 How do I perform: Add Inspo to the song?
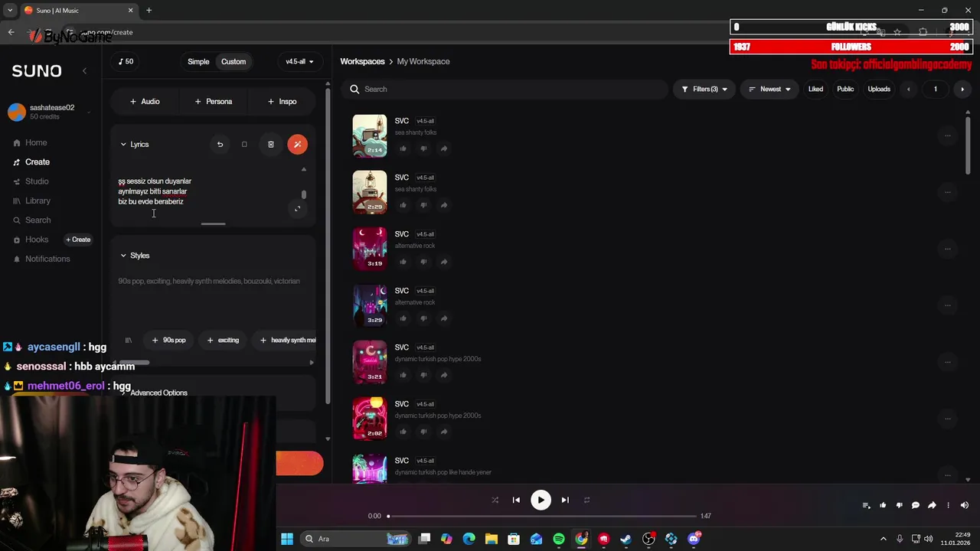coord(282,101)
